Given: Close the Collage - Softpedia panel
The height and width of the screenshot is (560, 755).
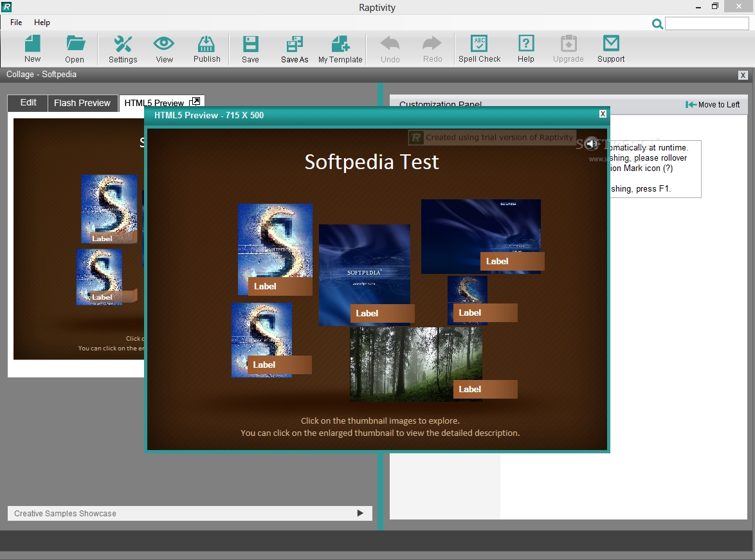Looking at the screenshot, I should point(743,75).
